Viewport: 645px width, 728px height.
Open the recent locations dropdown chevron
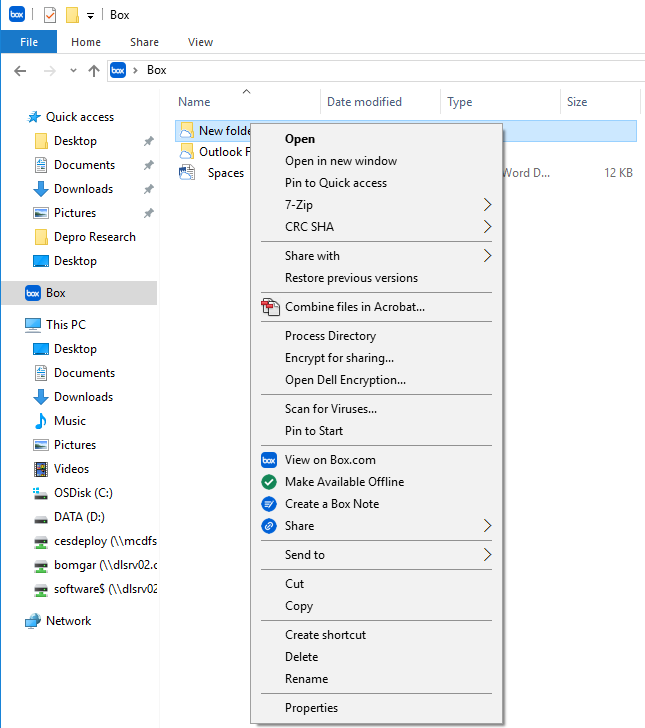(73, 70)
